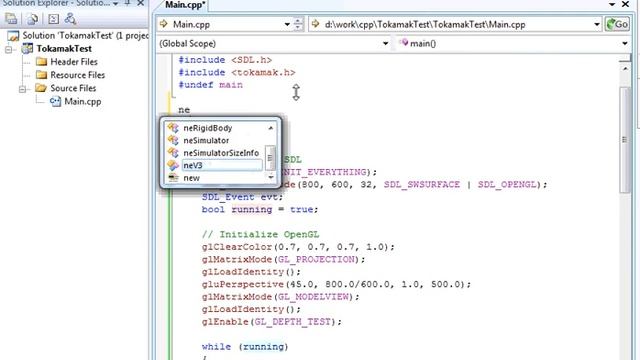
Task: Click the Go button
Action: 617,24
